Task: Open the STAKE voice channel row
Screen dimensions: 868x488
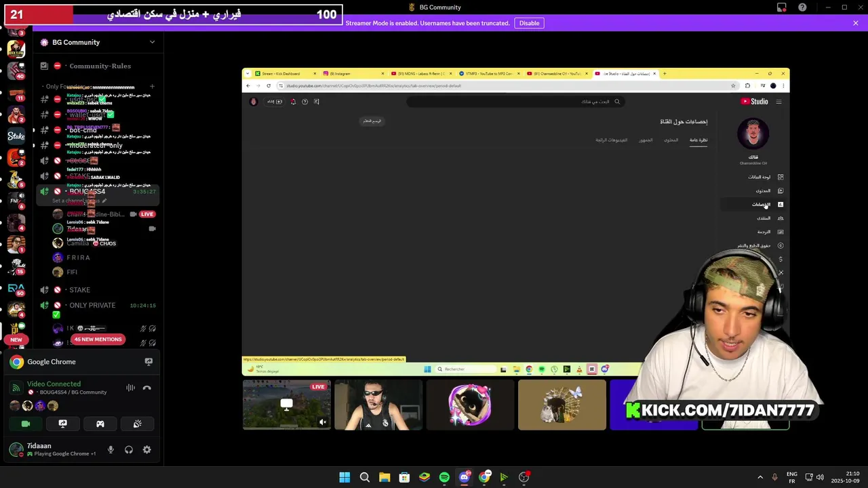Action: (x=97, y=289)
